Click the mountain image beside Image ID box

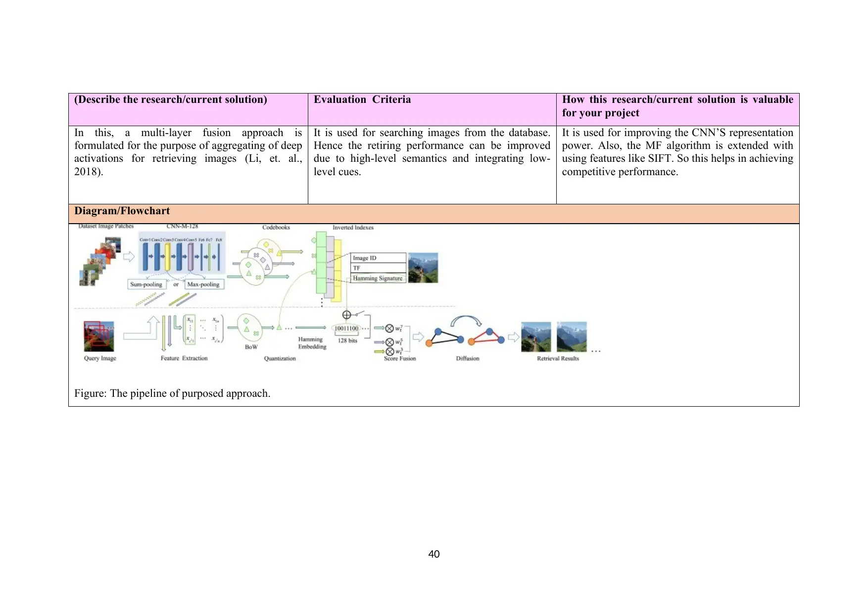(423, 268)
